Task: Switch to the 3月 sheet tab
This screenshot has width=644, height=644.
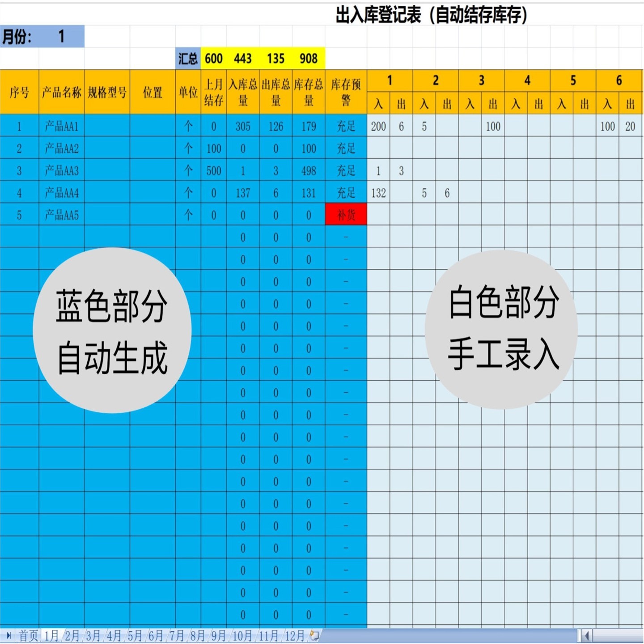Action: point(93,636)
